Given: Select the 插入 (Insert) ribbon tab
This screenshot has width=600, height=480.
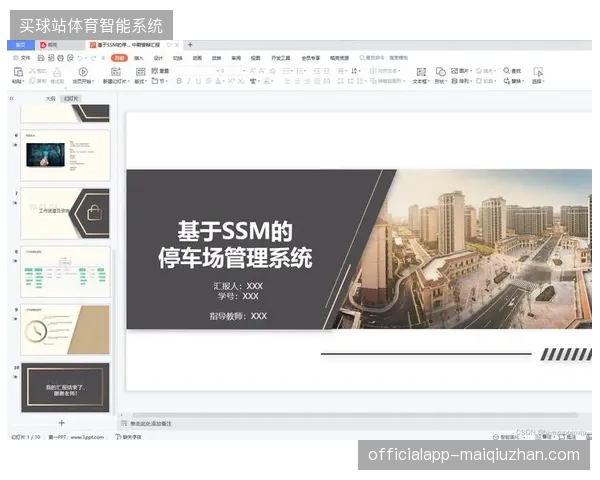Looking at the screenshot, I should pyautogui.click(x=139, y=58).
